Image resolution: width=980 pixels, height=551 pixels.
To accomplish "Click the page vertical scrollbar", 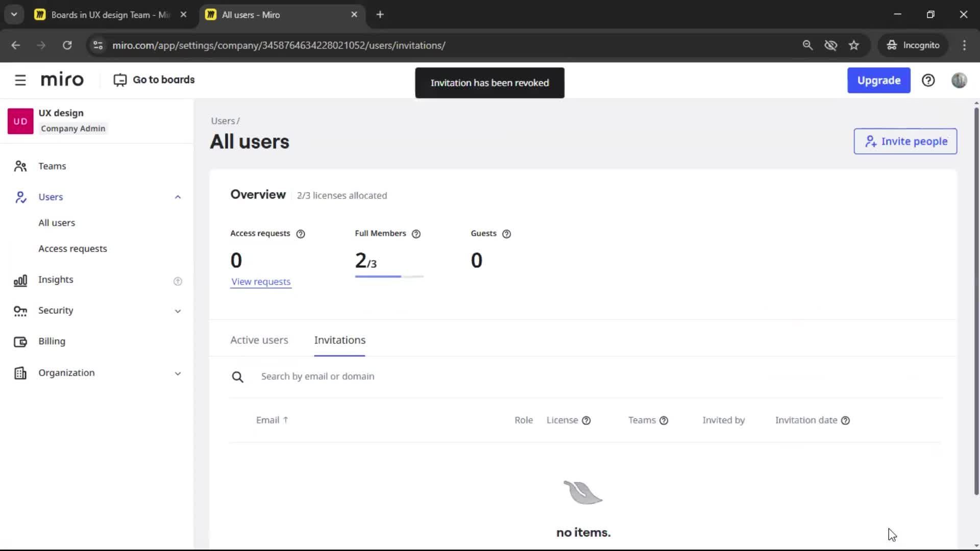I will pos(976,301).
